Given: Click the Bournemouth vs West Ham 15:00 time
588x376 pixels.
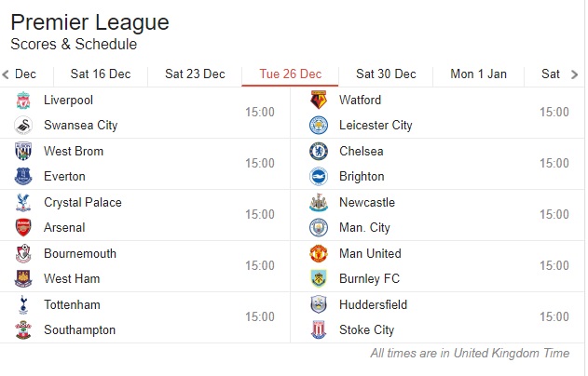Looking at the screenshot, I should [260, 265].
